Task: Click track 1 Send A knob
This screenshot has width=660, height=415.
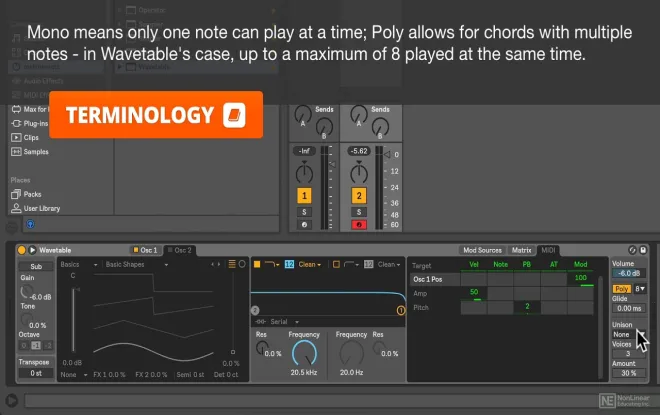Action: pyautogui.click(x=303, y=115)
